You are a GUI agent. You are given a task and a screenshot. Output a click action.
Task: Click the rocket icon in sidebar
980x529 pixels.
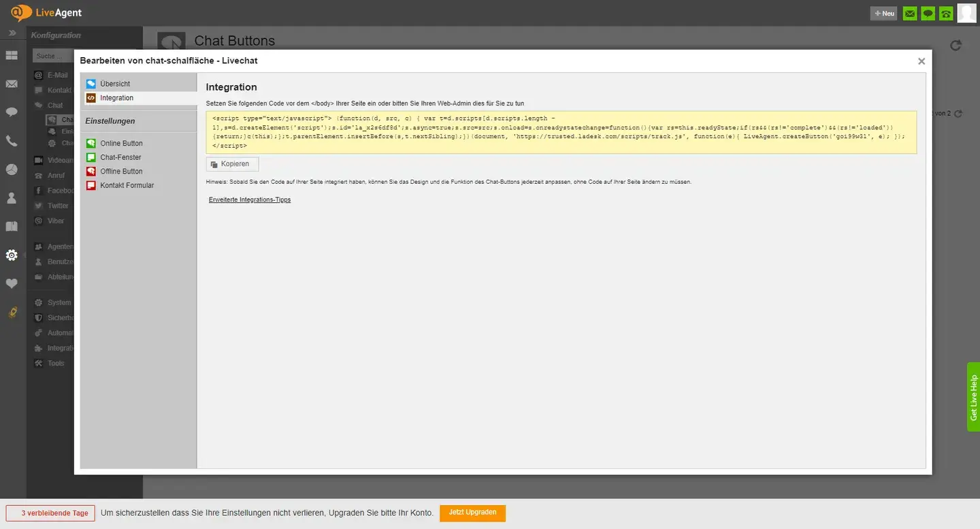click(12, 312)
